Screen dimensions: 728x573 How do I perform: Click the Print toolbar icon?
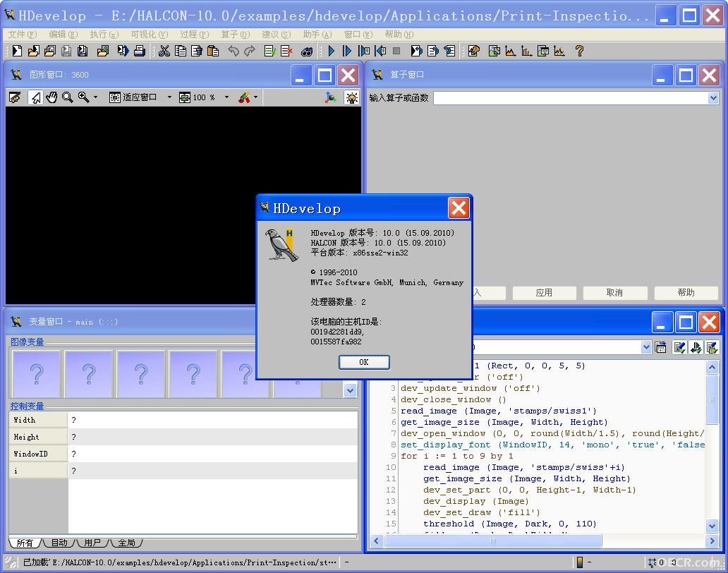tap(139, 51)
